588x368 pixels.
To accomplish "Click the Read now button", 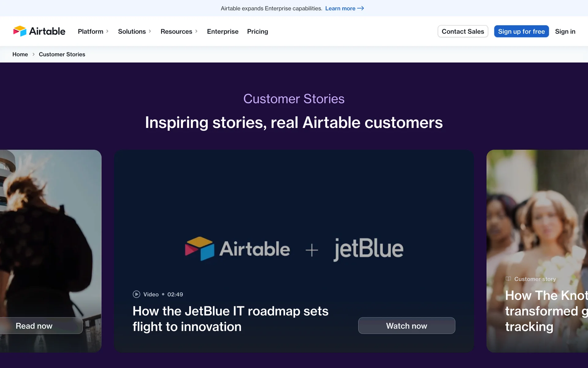I will (x=34, y=326).
